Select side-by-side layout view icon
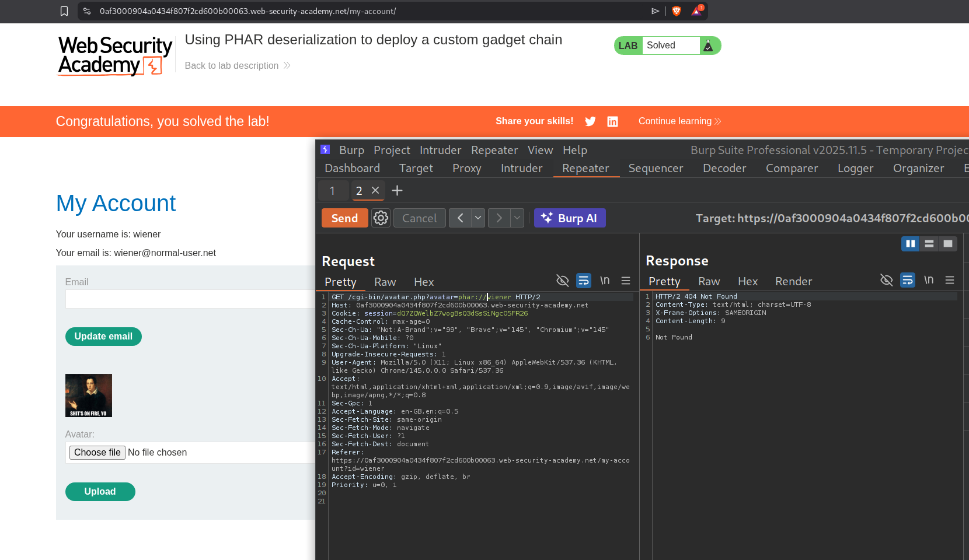969x560 pixels. 910,244
